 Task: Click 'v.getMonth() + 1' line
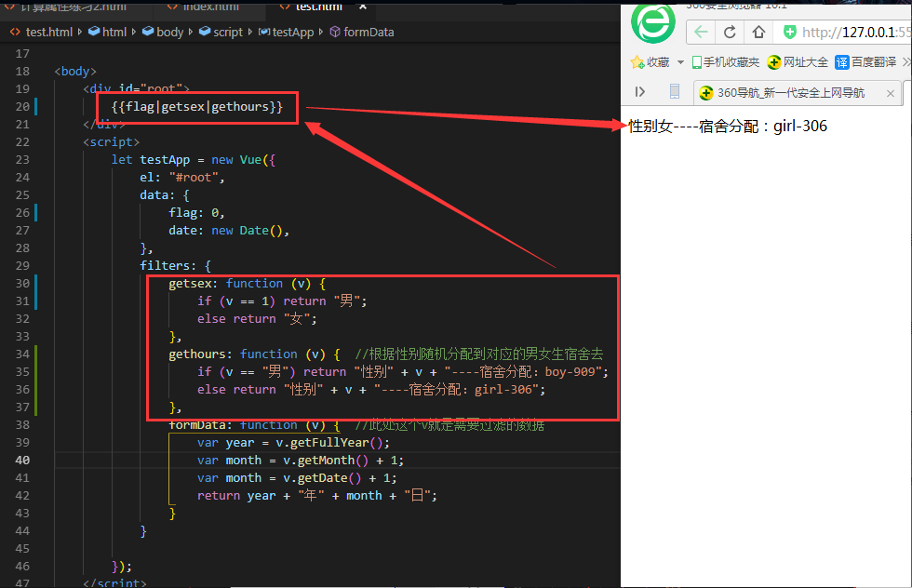click(300, 460)
